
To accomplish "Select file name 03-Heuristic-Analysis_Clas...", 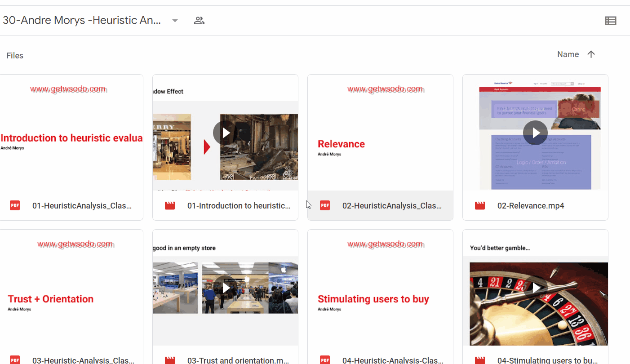I will coord(83,360).
